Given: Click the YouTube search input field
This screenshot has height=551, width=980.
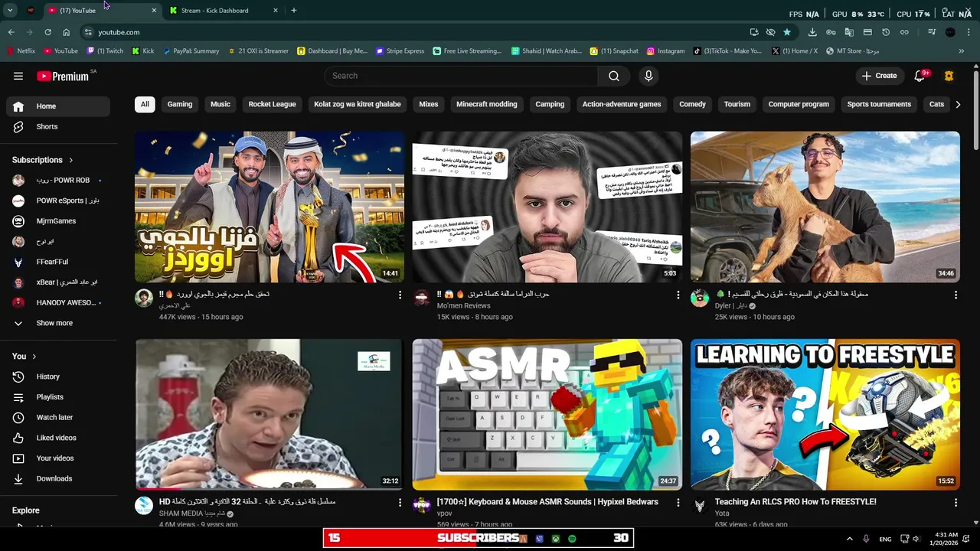Looking at the screenshot, I should [x=462, y=76].
